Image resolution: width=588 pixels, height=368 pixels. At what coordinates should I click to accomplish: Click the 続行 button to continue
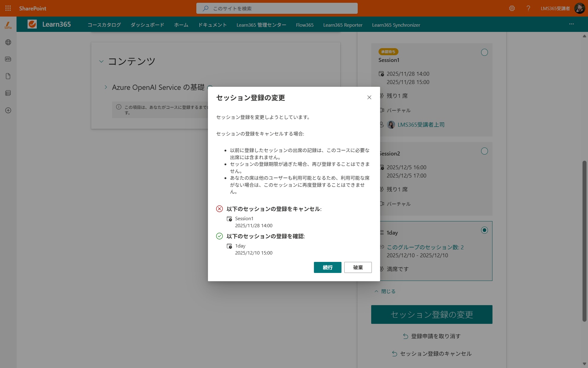[x=327, y=267]
